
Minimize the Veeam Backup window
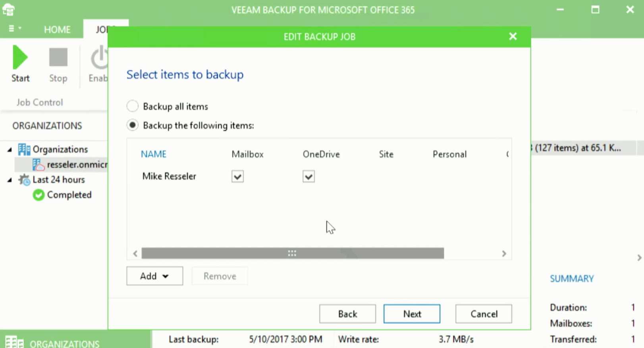click(x=560, y=10)
